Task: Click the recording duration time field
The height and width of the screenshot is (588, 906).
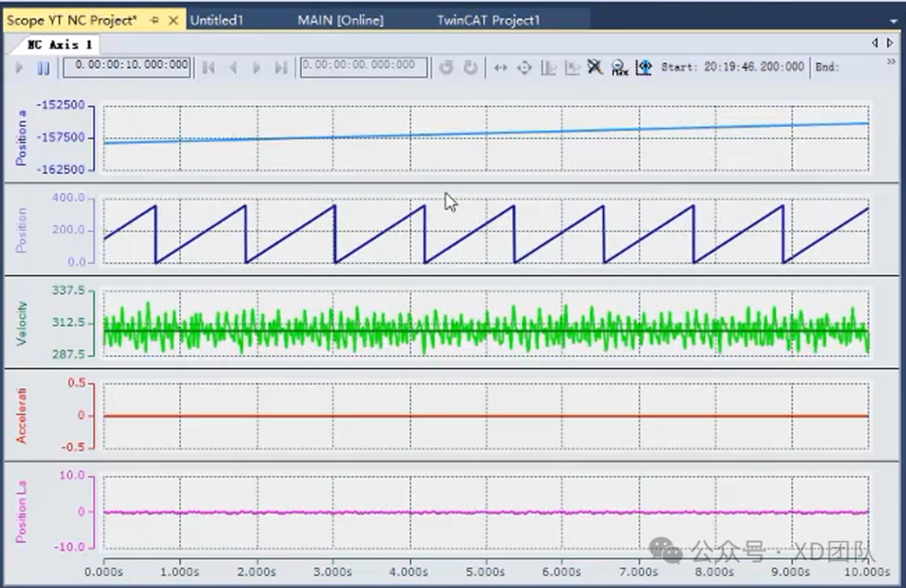Action: tap(126, 68)
